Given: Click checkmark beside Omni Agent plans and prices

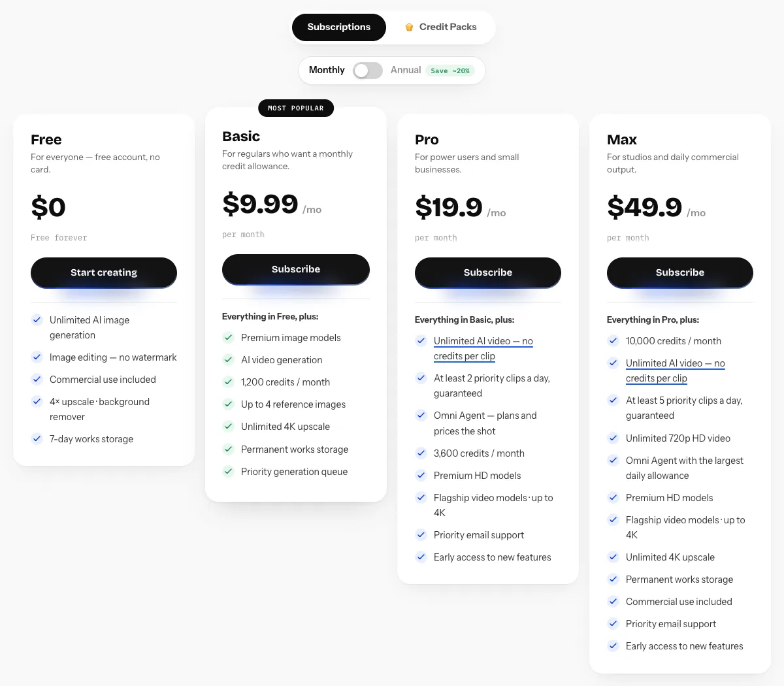Looking at the screenshot, I should click(x=421, y=415).
